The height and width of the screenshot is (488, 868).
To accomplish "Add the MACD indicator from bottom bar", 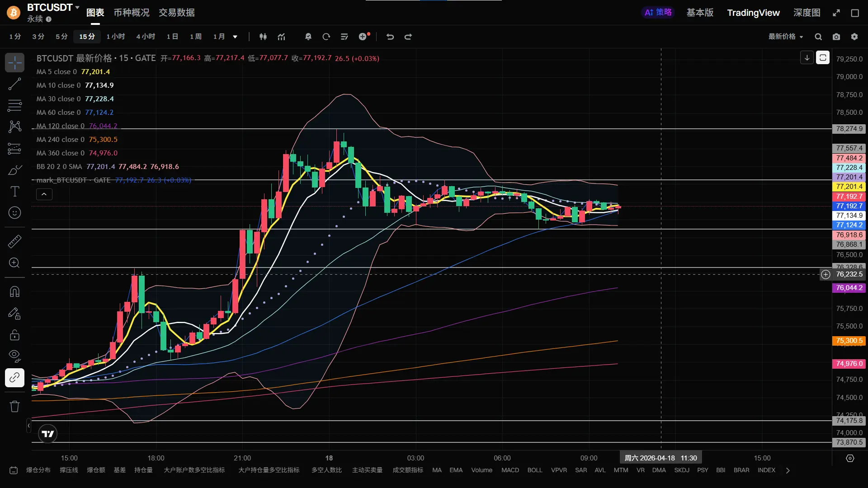I will 510,470.
